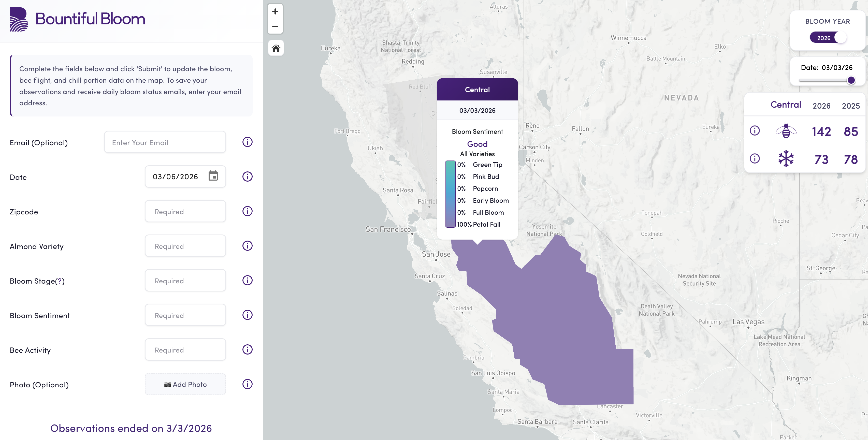The height and width of the screenshot is (440, 868).
Task: Click info icon next to Email field
Action: point(247,142)
